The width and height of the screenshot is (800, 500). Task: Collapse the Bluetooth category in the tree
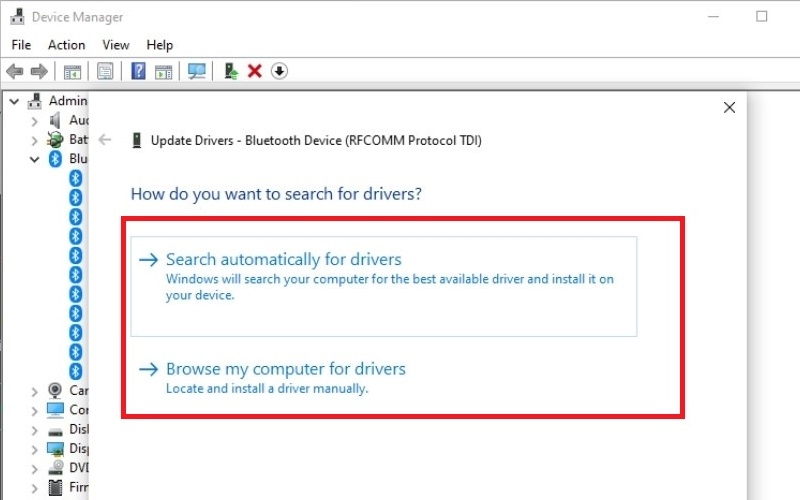pos(35,159)
